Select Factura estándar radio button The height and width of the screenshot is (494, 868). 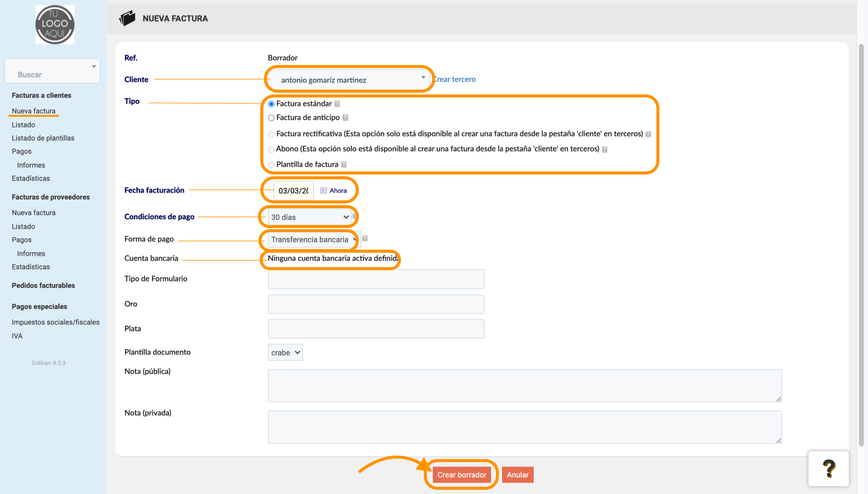tap(271, 104)
